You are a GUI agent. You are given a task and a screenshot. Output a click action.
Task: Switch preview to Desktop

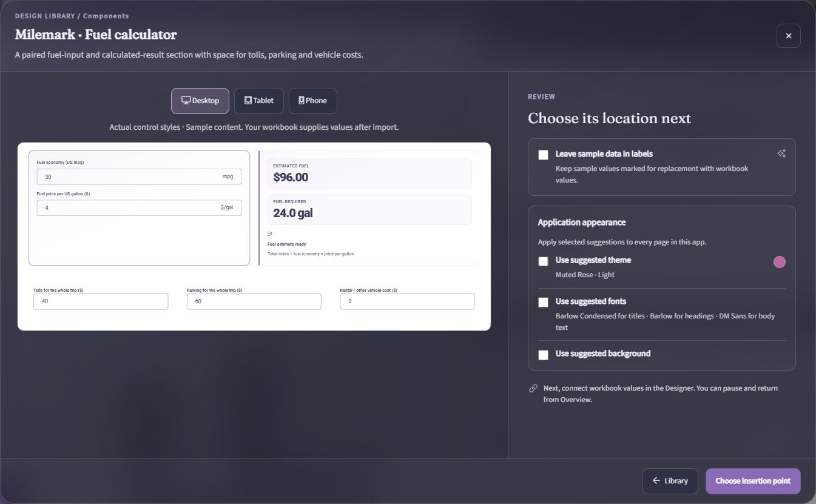click(x=200, y=101)
